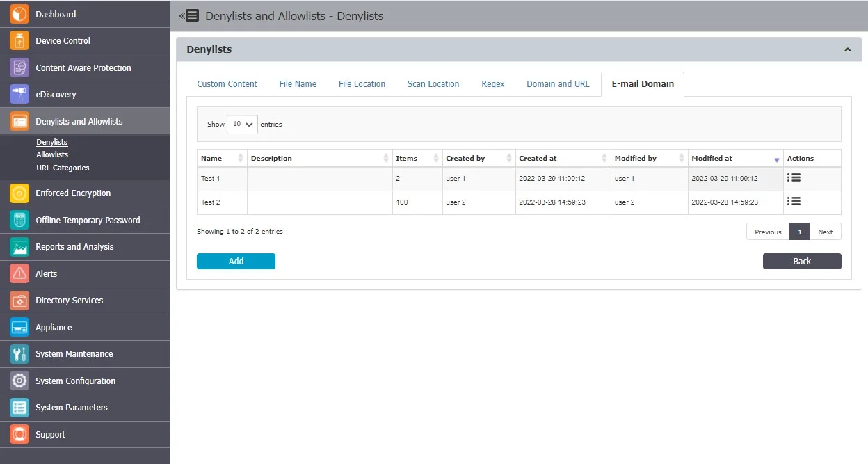Open actions menu for Test 2
Screen dimensions: 868x464
794,201
